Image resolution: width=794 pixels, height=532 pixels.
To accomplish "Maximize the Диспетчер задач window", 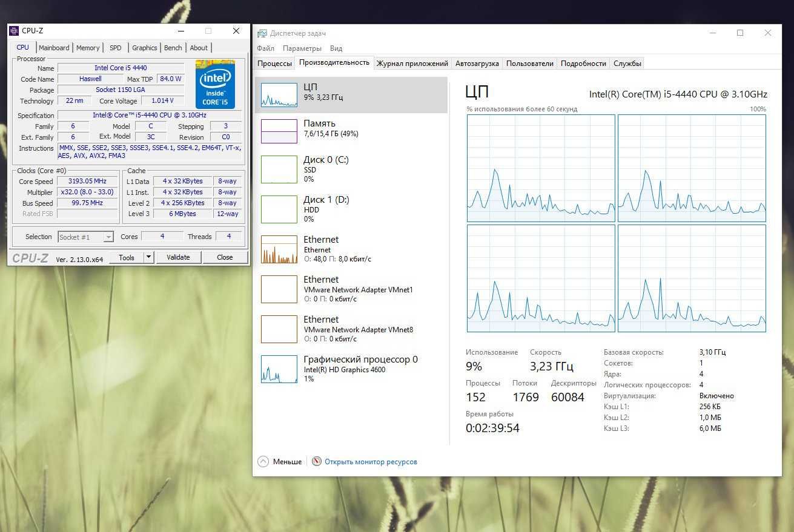I will click(x=739, y=33).
